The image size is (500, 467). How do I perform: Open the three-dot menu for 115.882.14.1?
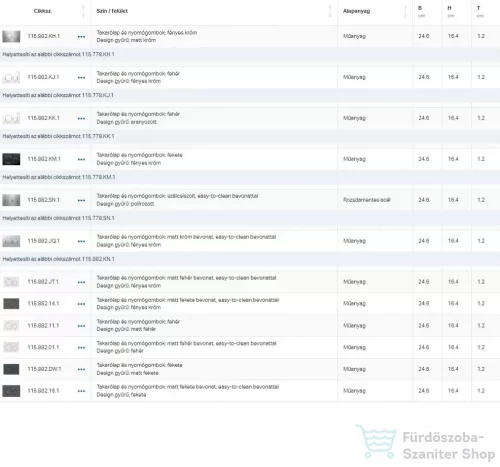tap(81, 304)
